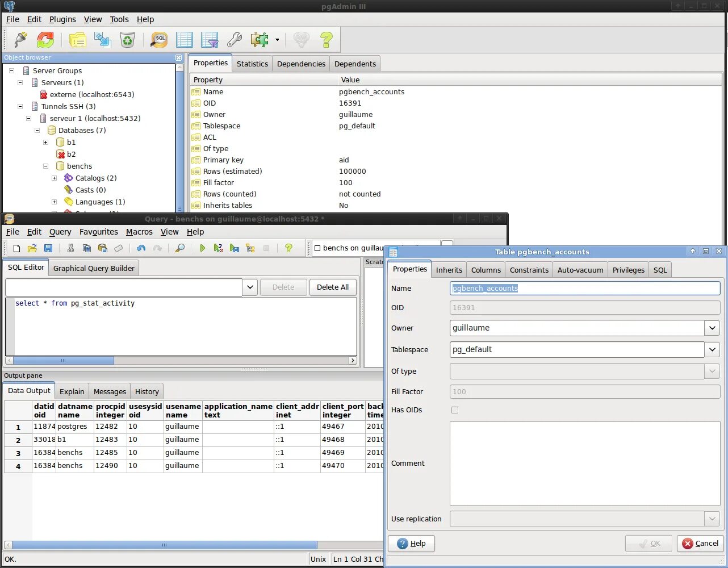Viewport: 728px width, 568px height.
Task: Click the SQL editor text area
Action: [181, 327]
